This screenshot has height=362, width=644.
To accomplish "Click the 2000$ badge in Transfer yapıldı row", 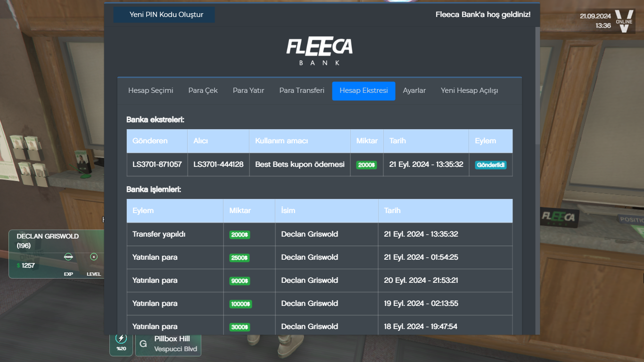I will point(239,235).
